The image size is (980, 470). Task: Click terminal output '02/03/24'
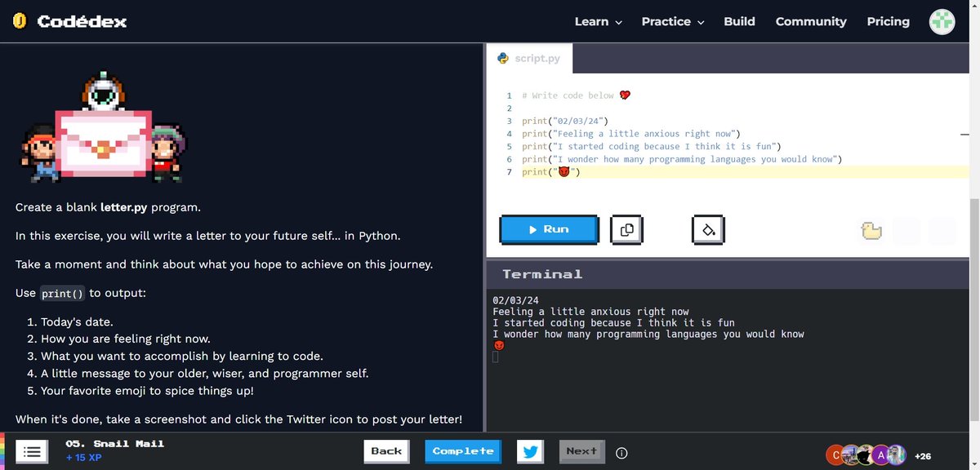pyautogui.click(x=515, y=300)
